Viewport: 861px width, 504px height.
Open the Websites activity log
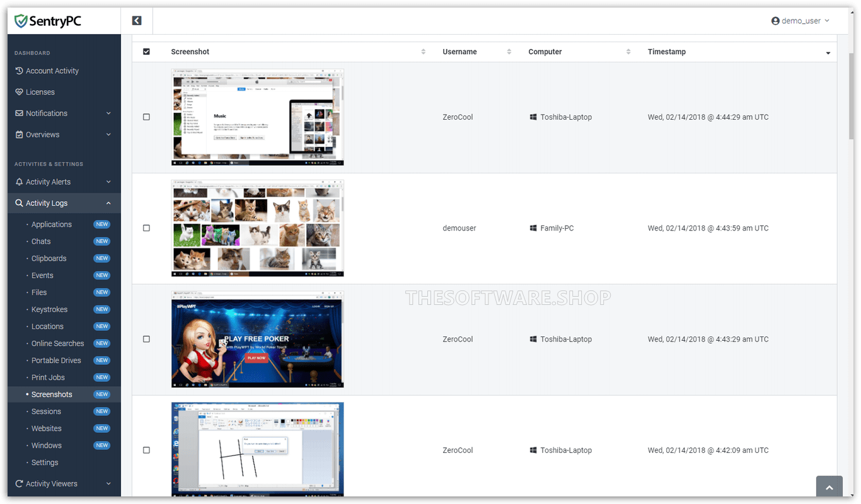(x=46, y=428)
